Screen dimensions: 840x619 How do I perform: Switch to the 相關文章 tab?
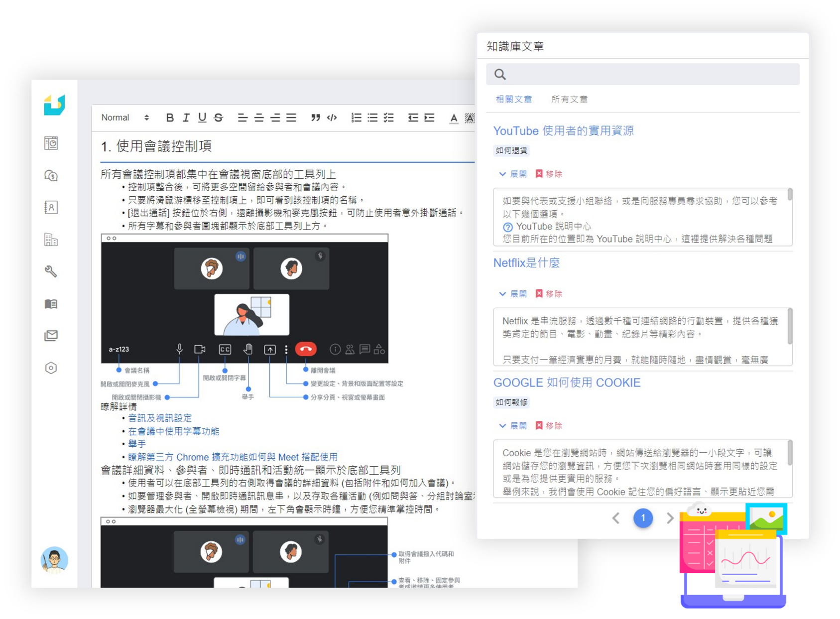513,99
